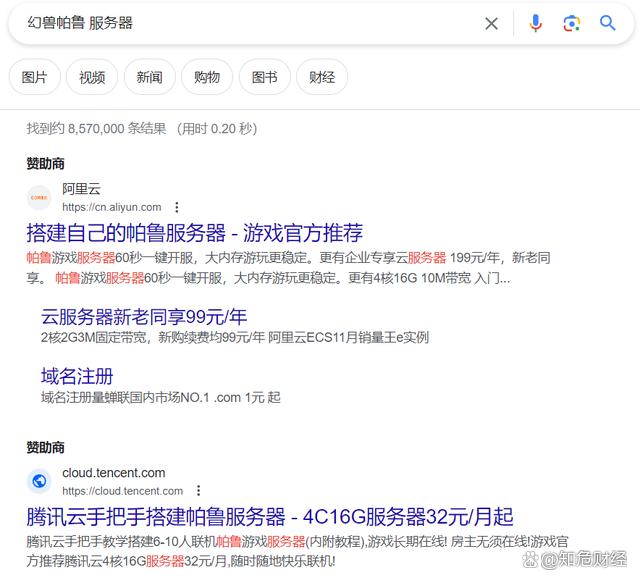Switch to the 购物 filter tab
Image resolution: width=640 pixels, height=583 pixels.
tap(207, 77)
